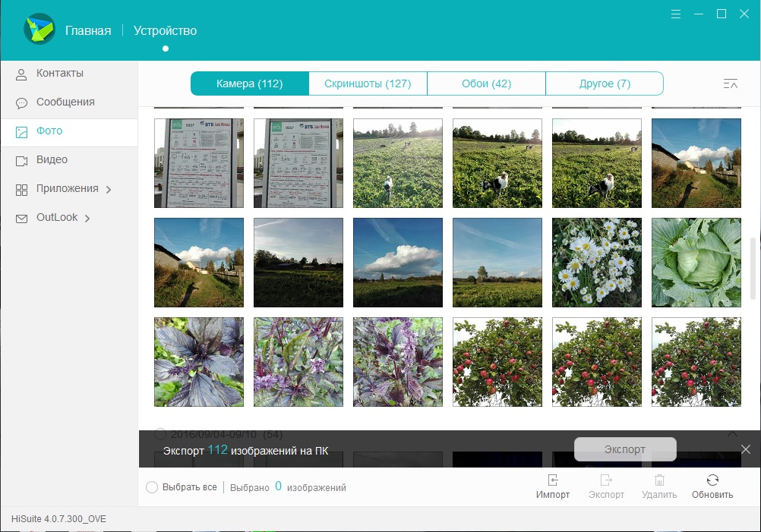Switch to Другое (7) tab
Screen dimensions: 761x532
click(605, 83)
